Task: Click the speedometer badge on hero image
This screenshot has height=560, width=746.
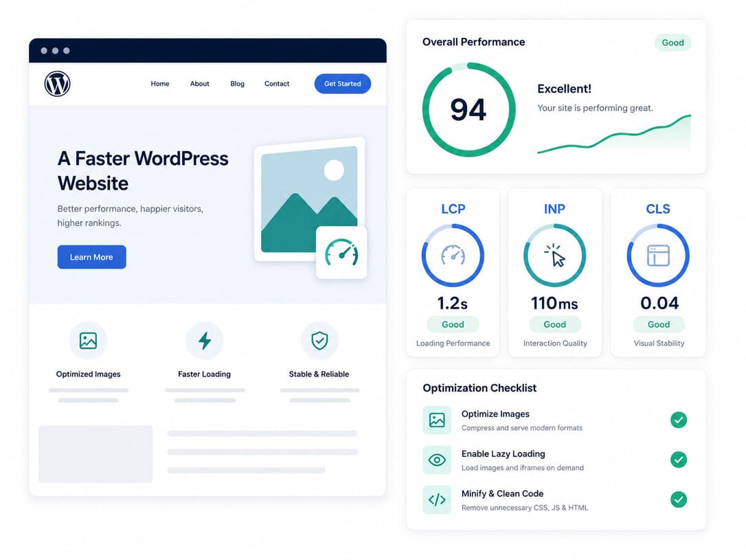Action: 341,253
